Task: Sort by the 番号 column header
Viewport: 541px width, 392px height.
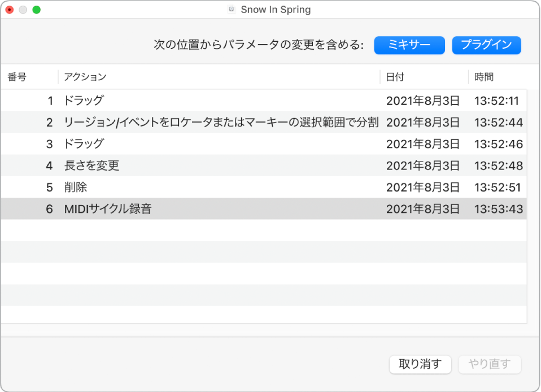Action: [17, 77]
